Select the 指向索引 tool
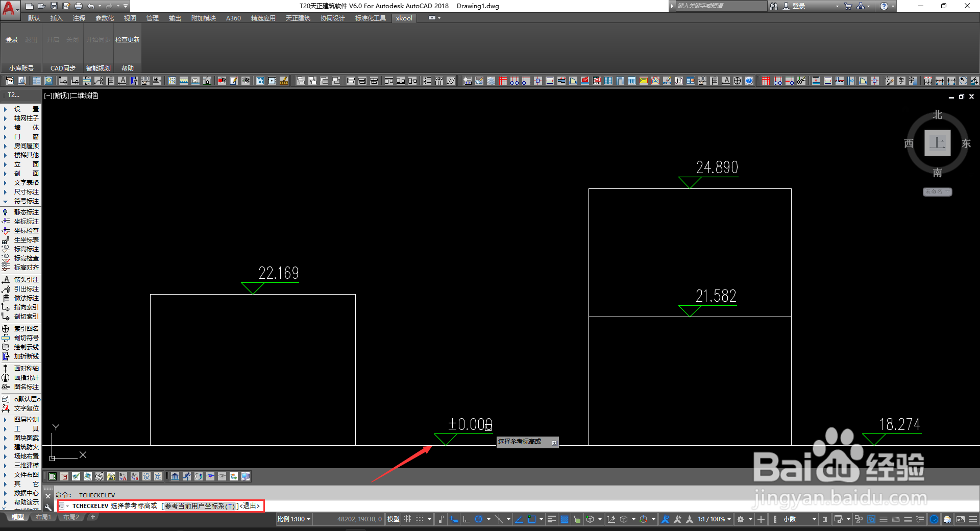Image resolution: width=980 pixels, height=531 pixels. (20, 307)
